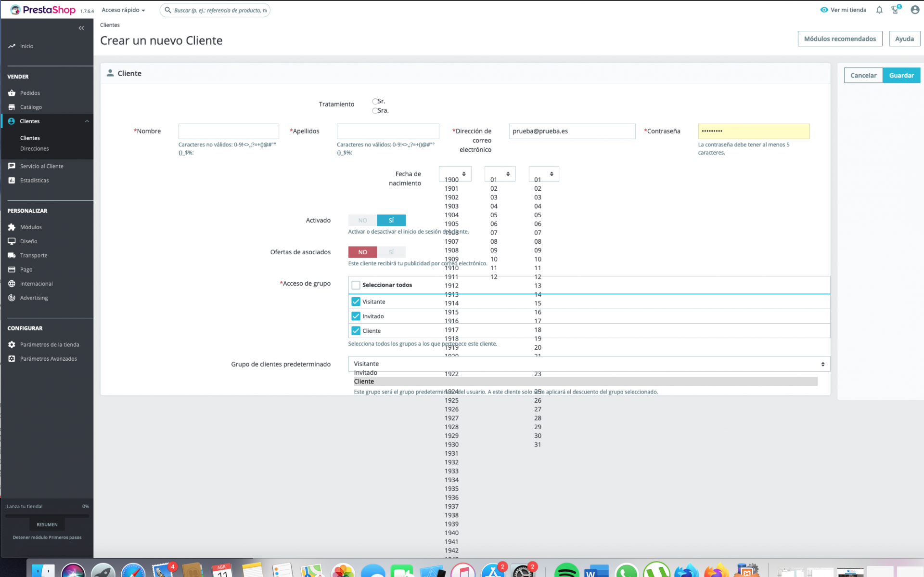Click the notifications bell icon
The height and width of the screenshot is (577, 924).
[x=879, y=10]
